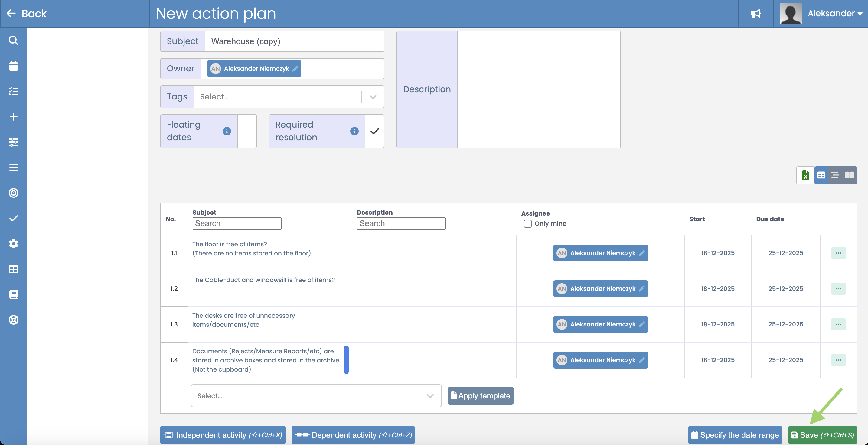Screen dimensions: 868x445
Task: Click the Floating dates info icon
Action: (x=227, y=131)
